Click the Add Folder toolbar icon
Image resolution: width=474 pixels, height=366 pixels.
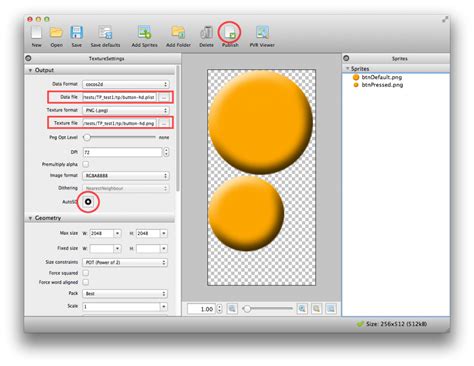tap(178, 32)
